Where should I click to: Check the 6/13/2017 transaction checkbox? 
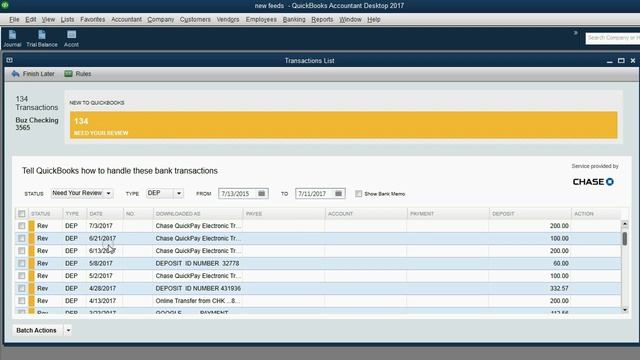pyautogui.click(x=22, y=251)
